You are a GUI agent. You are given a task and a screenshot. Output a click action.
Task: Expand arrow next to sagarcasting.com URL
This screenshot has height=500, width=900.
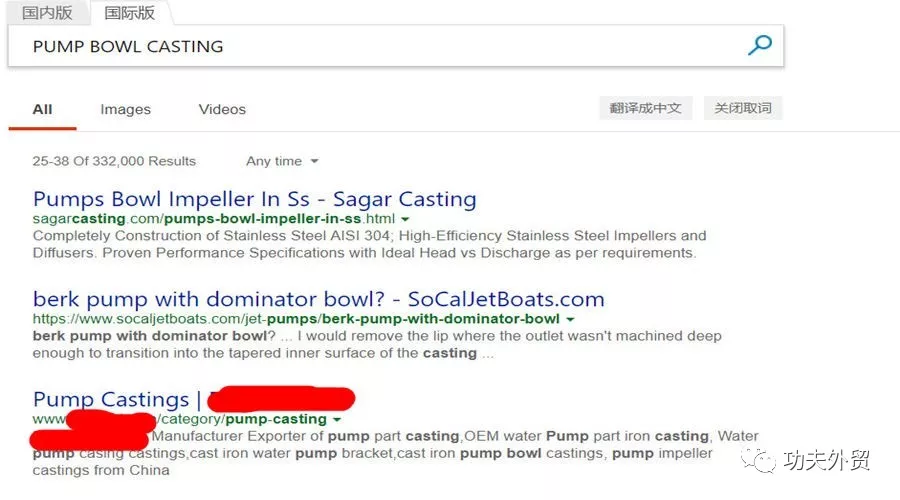tap(406, 219)
